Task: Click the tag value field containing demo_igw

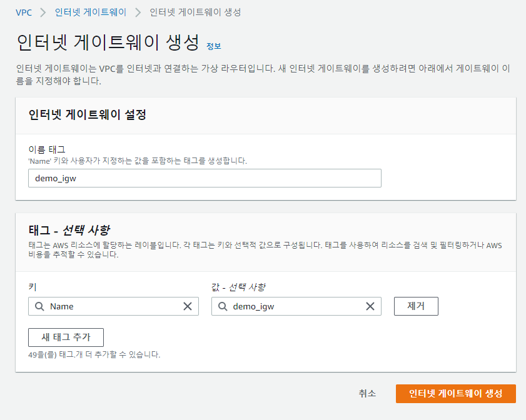Action: coord(296,306)
